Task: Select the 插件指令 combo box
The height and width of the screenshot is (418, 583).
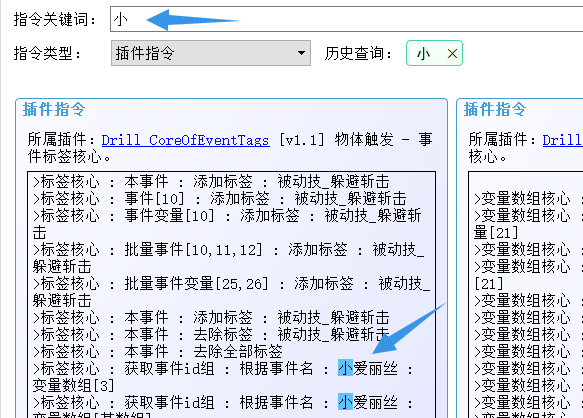Action: pyautogui.click(x=211, y=53)
